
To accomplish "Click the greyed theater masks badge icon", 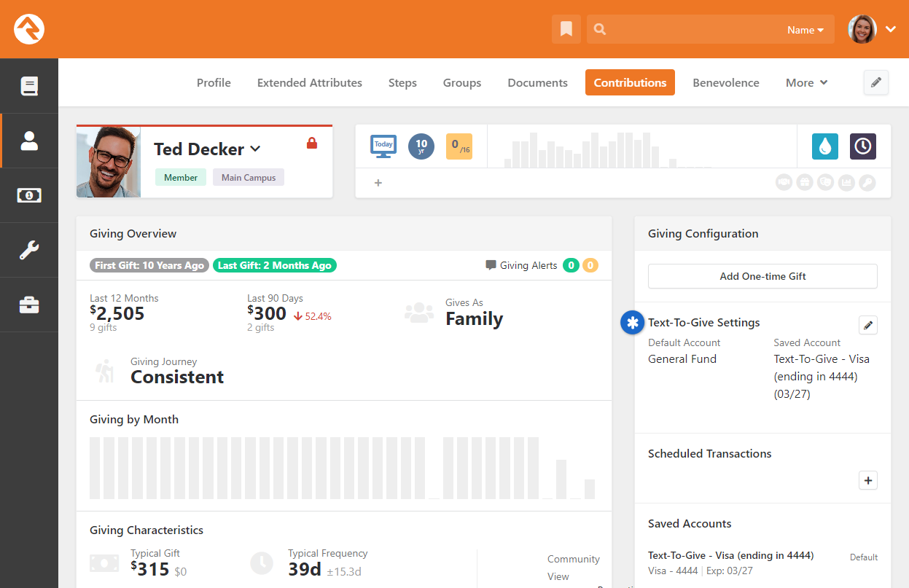I will [825, 183].
